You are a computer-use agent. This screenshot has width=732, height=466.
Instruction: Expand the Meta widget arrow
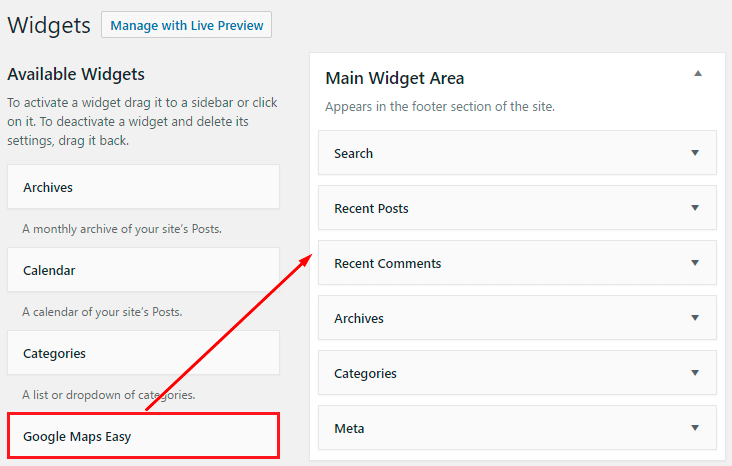point(695,428)
